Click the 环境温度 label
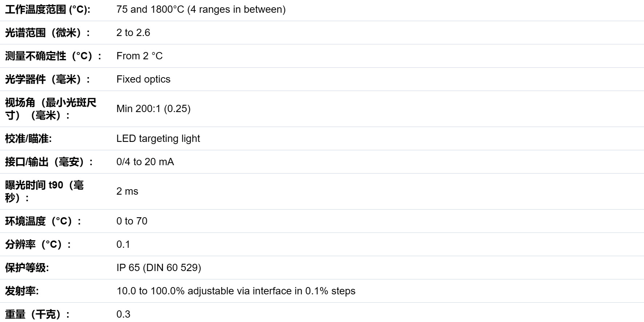 43,221
